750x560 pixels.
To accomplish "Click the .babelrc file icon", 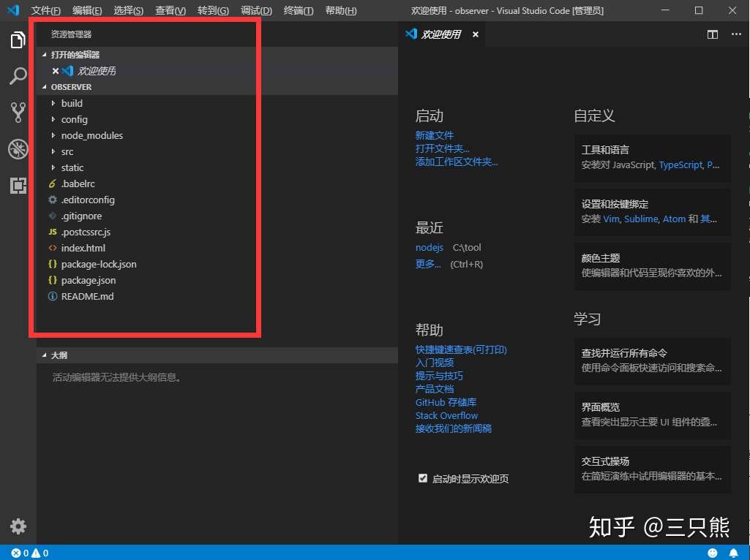I will coord(53,183).
